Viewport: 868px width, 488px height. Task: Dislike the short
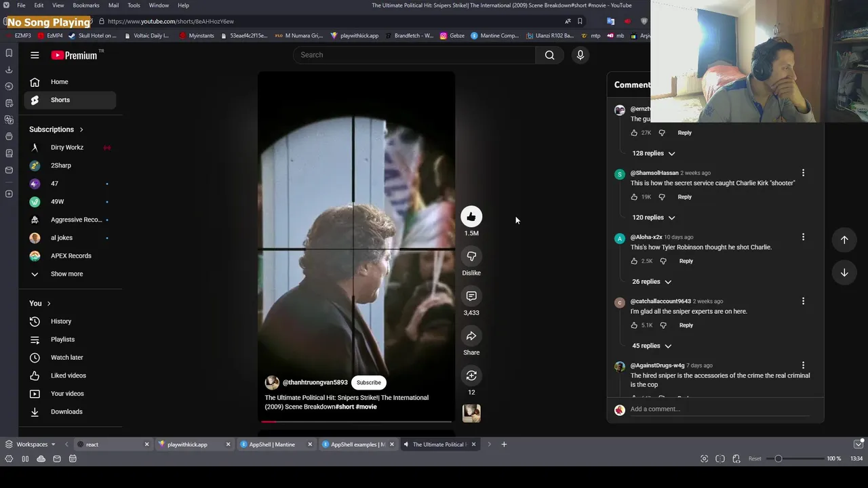click(x=471, y=256)
